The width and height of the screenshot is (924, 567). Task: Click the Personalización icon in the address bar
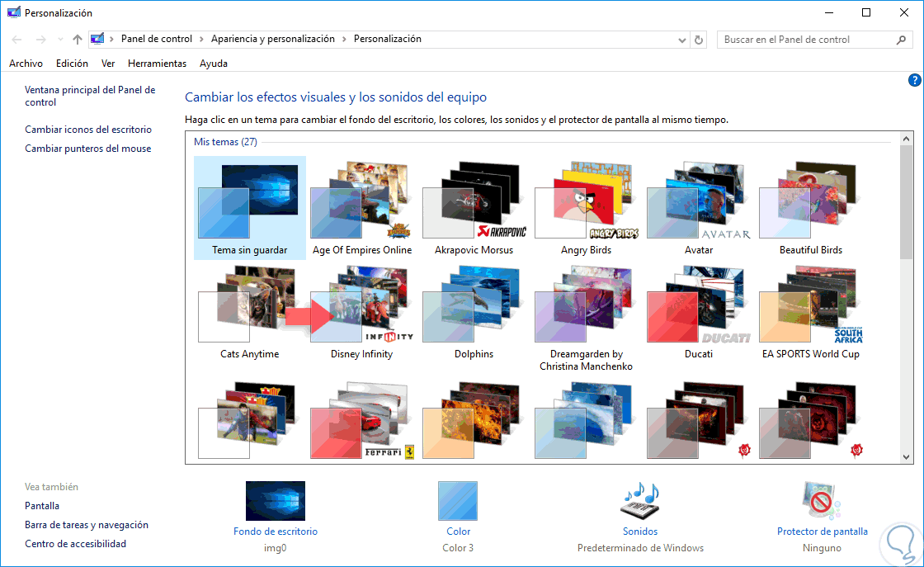pos(97,39)
